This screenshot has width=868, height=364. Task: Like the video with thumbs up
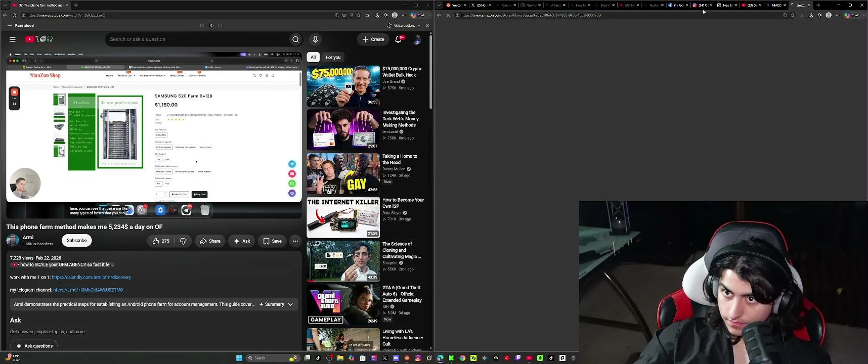click(x=161, y=241)
